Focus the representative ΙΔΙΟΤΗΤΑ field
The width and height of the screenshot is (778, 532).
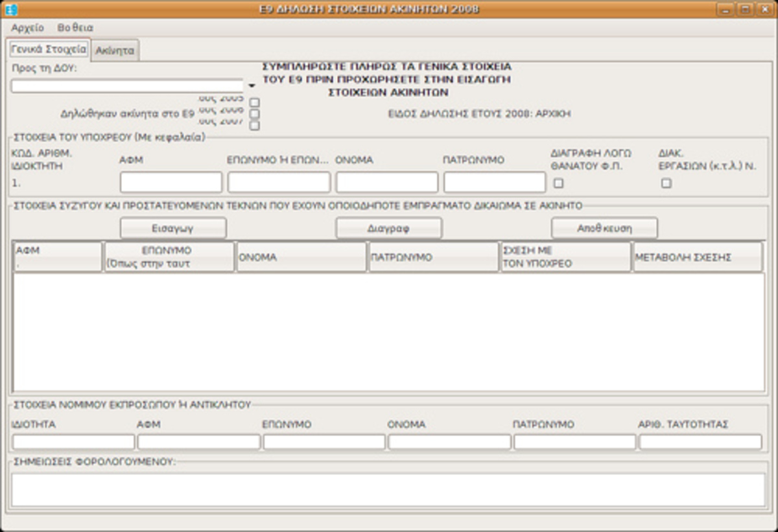coord(73,442)
